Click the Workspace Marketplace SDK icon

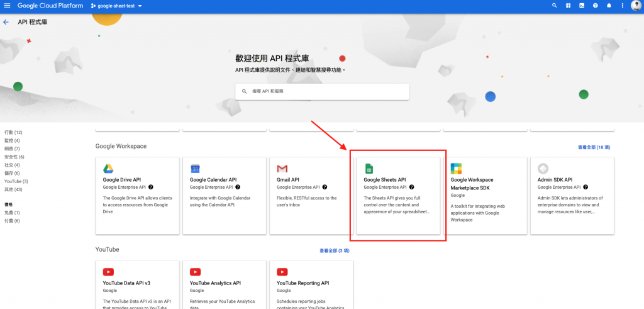tap(457, 169)
